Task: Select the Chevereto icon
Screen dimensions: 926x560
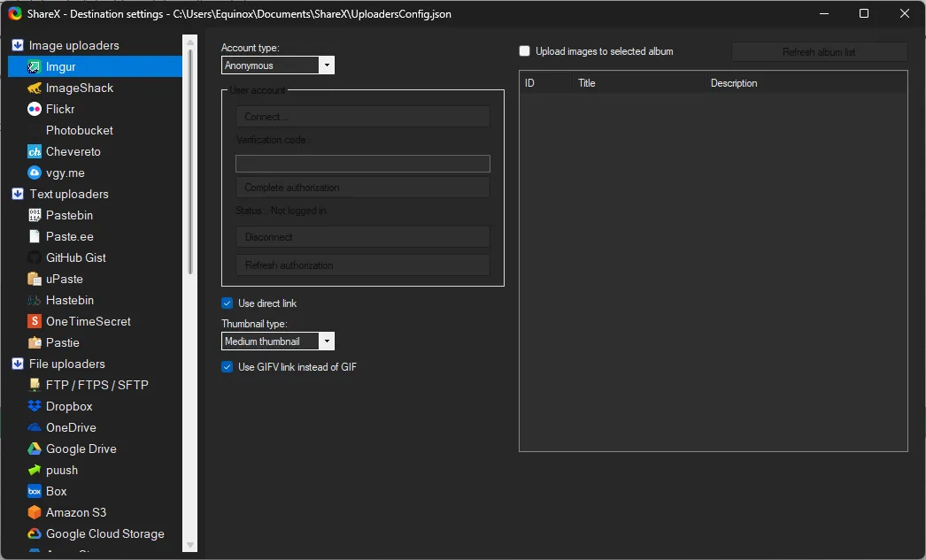Action: coord(35,151)
